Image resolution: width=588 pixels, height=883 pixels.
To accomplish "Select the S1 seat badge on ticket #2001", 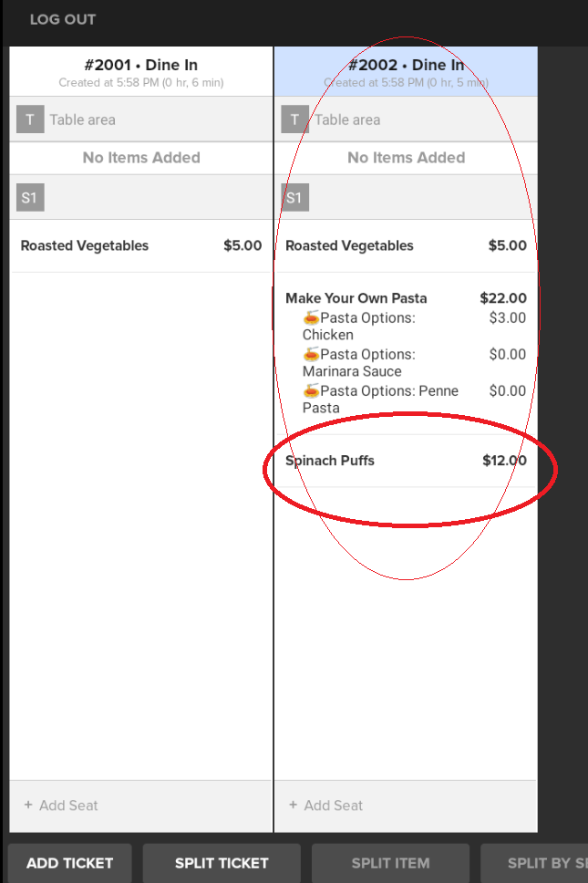I will point(30,197).
